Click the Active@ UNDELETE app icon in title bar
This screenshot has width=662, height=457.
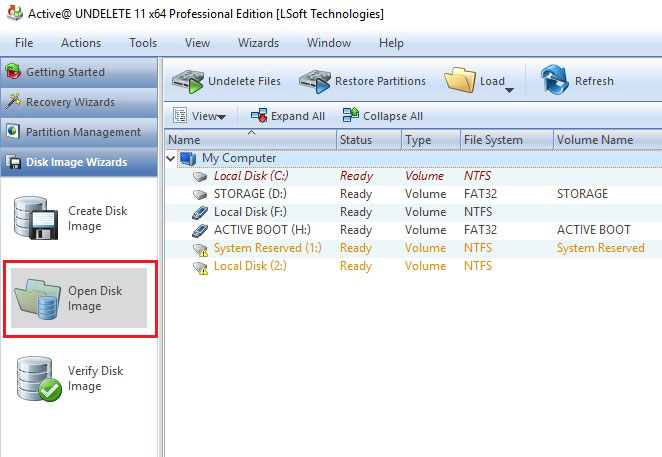[15, 13]
